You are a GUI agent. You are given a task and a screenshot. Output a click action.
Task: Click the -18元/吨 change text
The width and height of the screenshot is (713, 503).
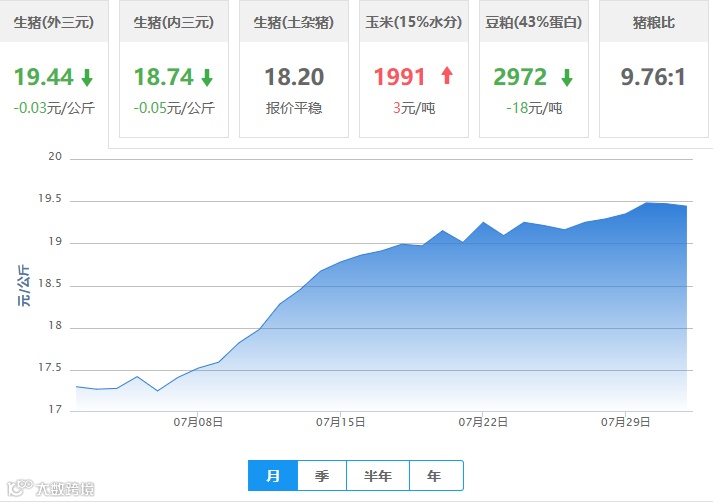(534, 108)
